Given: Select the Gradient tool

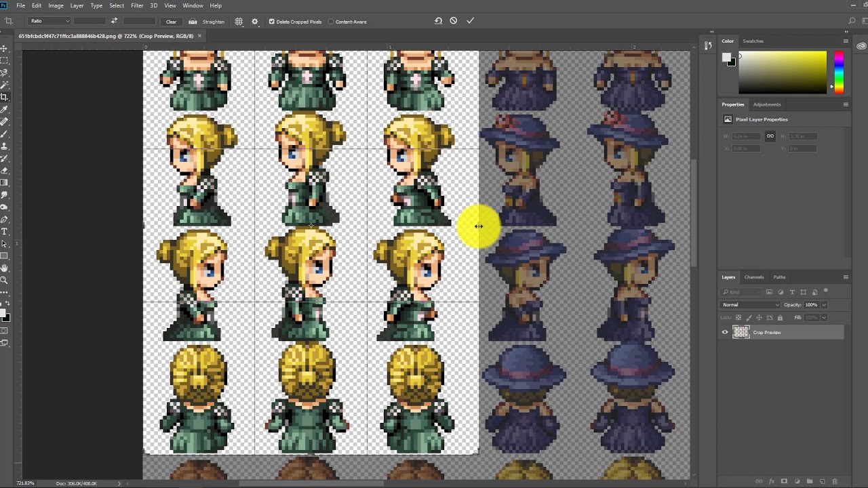Looking at the screenshot, I should point(4,182).
